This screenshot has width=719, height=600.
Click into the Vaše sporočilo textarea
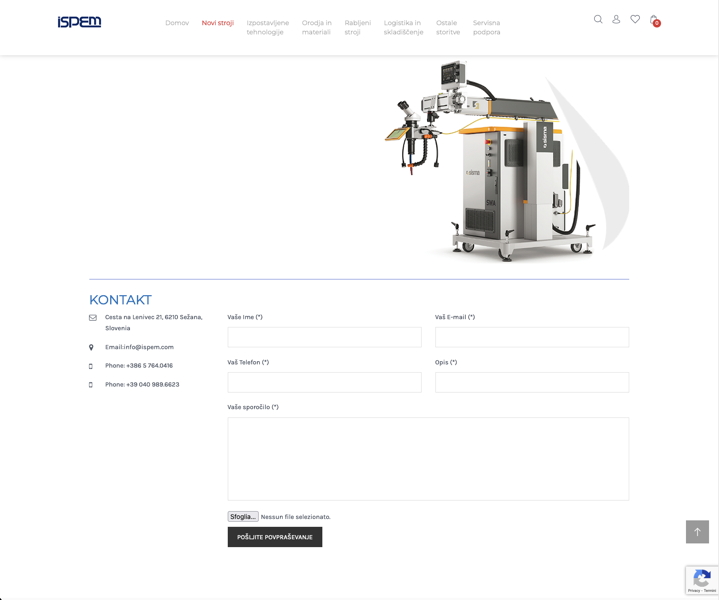coord(428,459)
